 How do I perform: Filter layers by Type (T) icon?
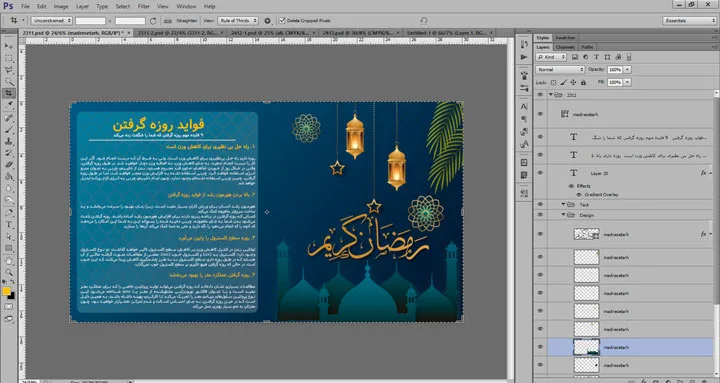click(596, 57)
